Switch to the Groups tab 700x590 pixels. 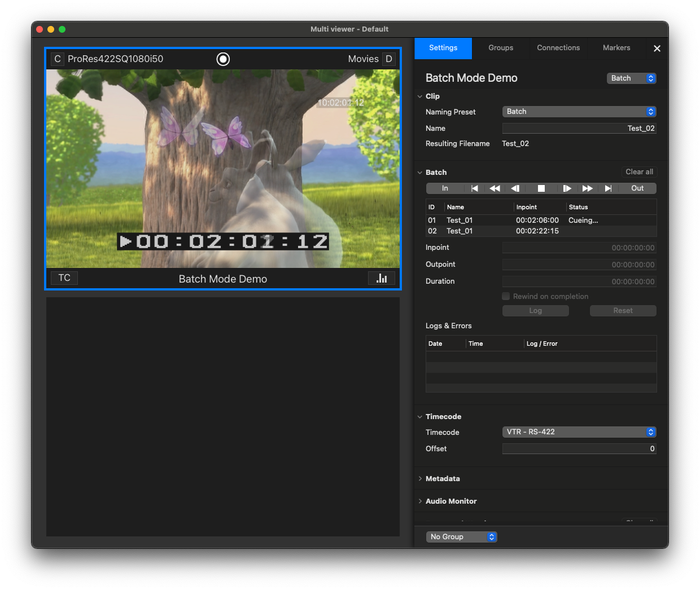pyautogui.click(x=501, y=48)
